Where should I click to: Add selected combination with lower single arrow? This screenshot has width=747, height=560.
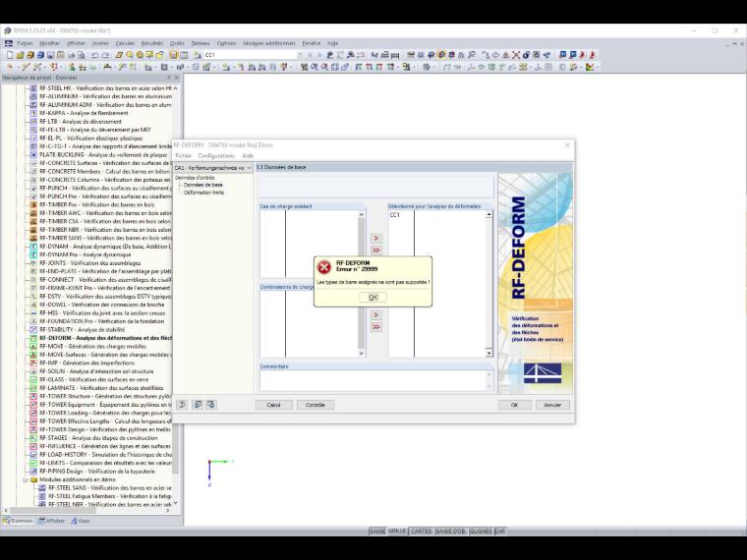tap(375, 315)
